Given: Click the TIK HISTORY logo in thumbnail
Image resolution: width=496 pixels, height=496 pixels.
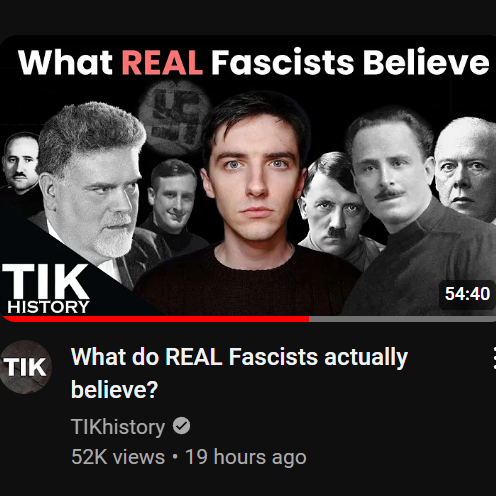Looking at the screenshot, I should click(46, 289).
